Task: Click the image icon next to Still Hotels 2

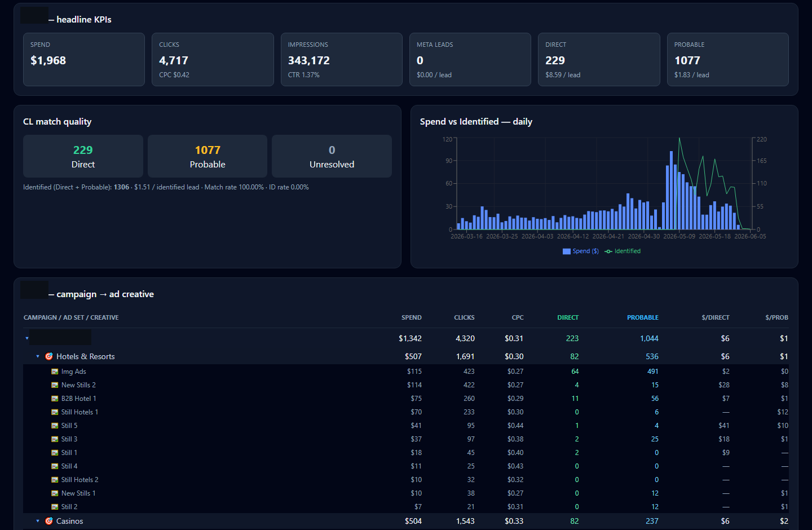Action: click(55, 480)
